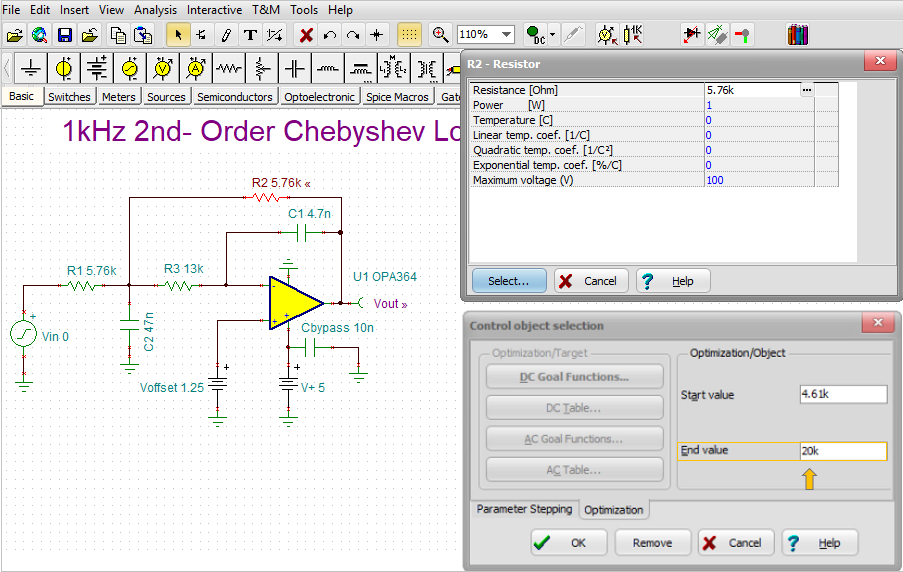Select the Text tool in toolbar
This screenshot has height=572, width=903.
pos(250,35)
